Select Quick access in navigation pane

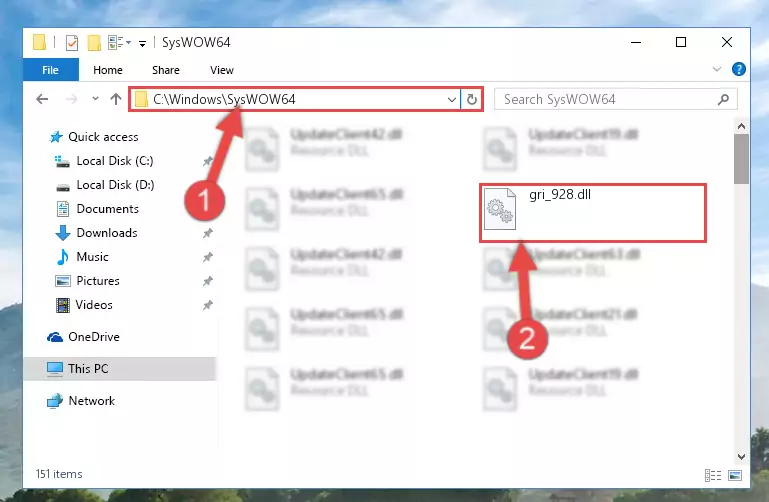coord(103,137)
